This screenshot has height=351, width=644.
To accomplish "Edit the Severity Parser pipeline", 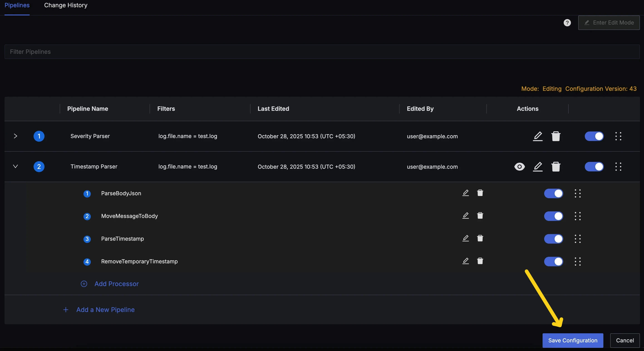I will click(538, 136).
